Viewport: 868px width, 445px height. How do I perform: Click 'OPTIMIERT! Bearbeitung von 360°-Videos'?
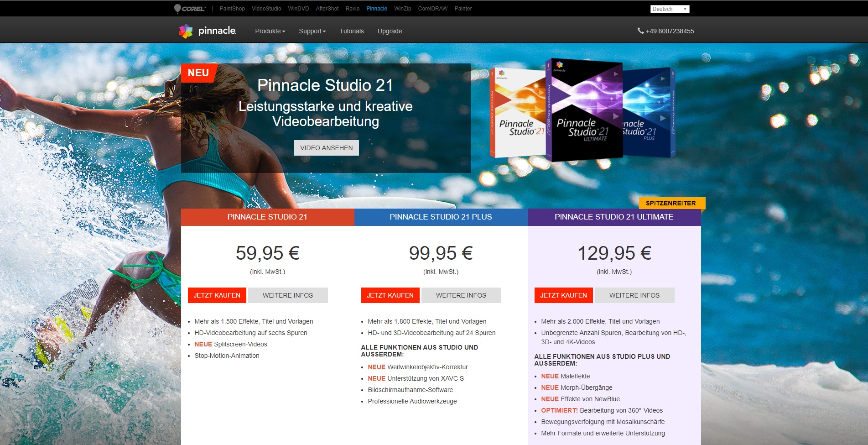click(x=602, y=410)
